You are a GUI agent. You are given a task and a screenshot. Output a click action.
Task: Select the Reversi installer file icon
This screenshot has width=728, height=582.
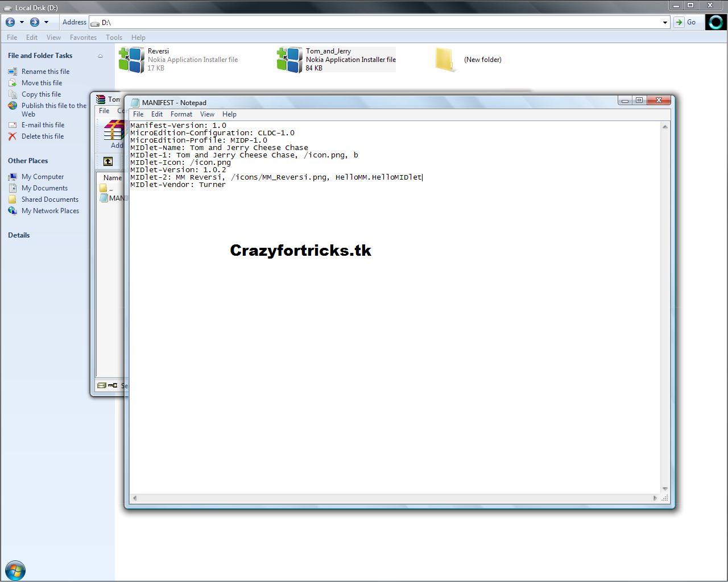pyautogui.click(x=131, y=60)
